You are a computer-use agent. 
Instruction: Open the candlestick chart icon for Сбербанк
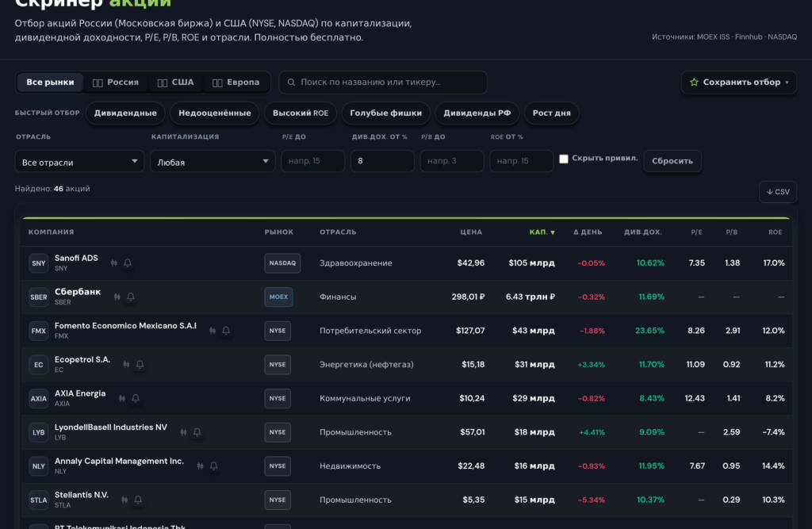tap(117, 297)
